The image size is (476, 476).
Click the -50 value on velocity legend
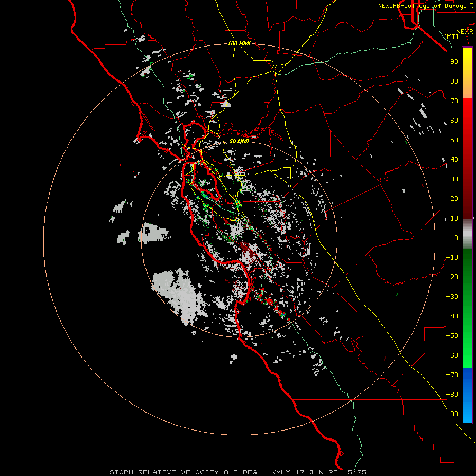click(x=452, y=336)
